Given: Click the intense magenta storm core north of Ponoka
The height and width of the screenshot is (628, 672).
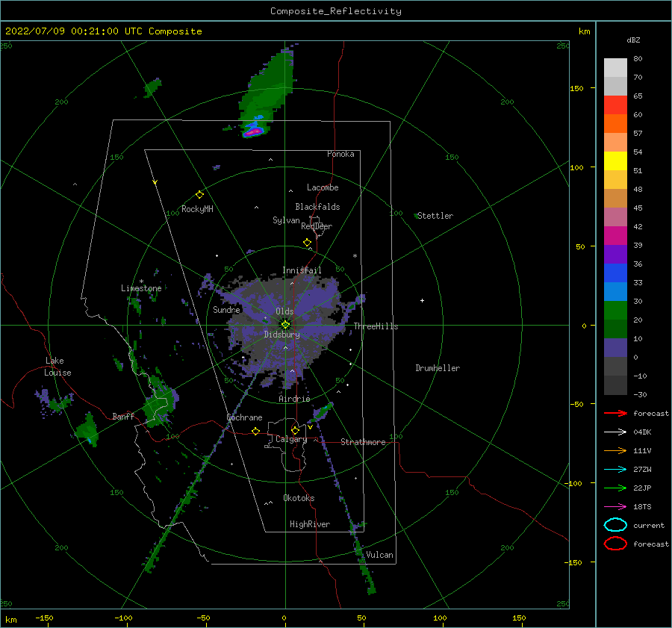Looking at the screenshot, I should coord(253,131).
